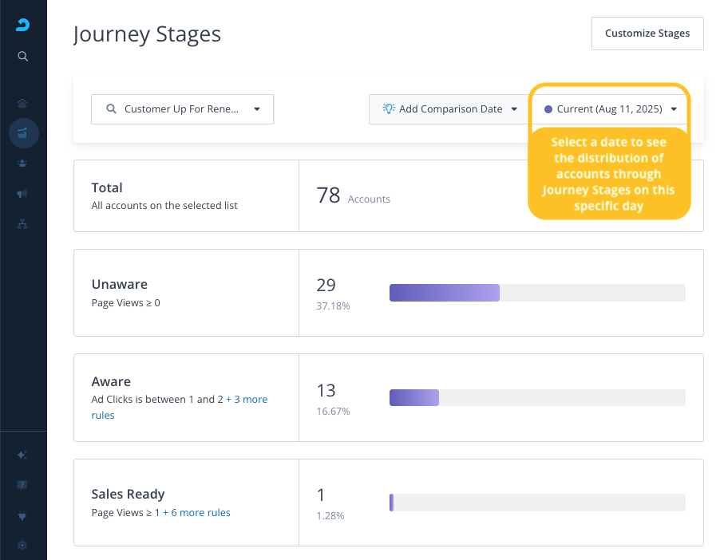
Task: Click the Customize Stages button
Action: click(647, 34)
